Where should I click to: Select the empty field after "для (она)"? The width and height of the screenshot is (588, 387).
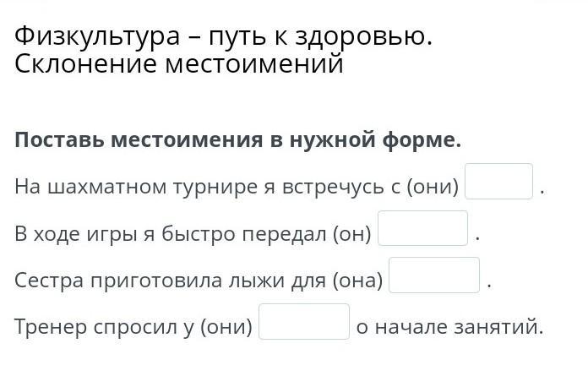(x=434, y=275)
